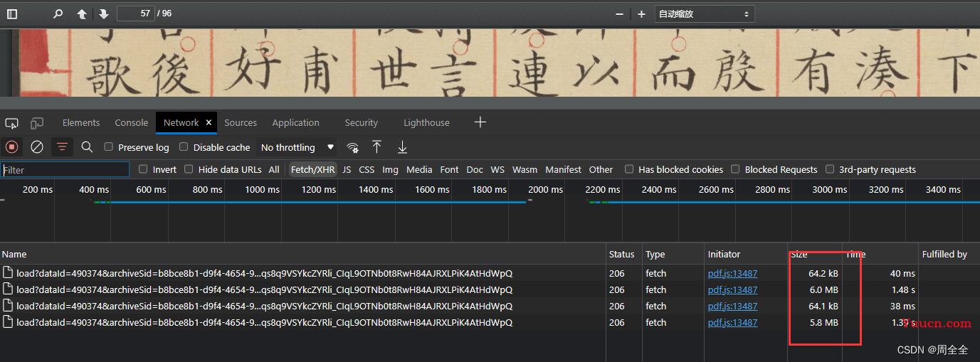Click the page number field showing 57
Viewport: 980px width, 362px height.
tap(135, 14)
